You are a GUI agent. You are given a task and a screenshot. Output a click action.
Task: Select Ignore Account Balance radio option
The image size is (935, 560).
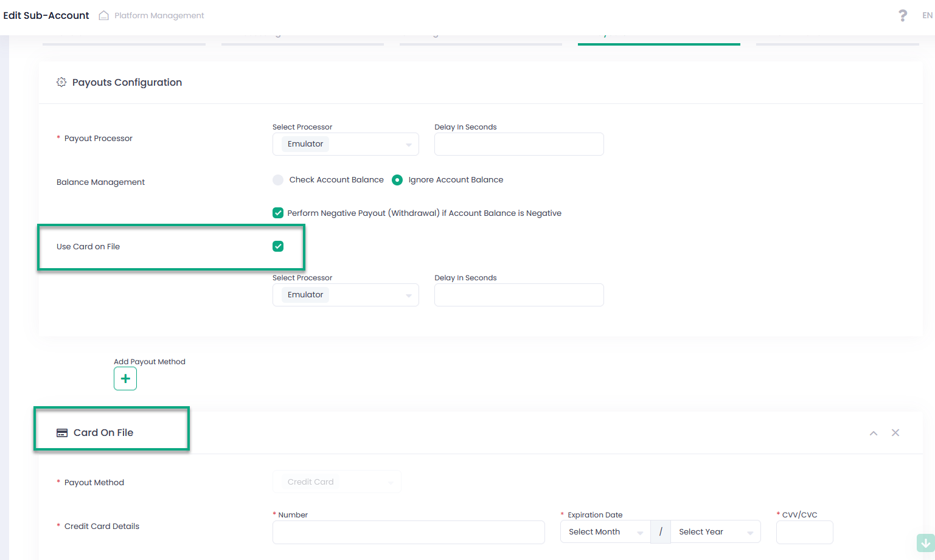point(397,180)
